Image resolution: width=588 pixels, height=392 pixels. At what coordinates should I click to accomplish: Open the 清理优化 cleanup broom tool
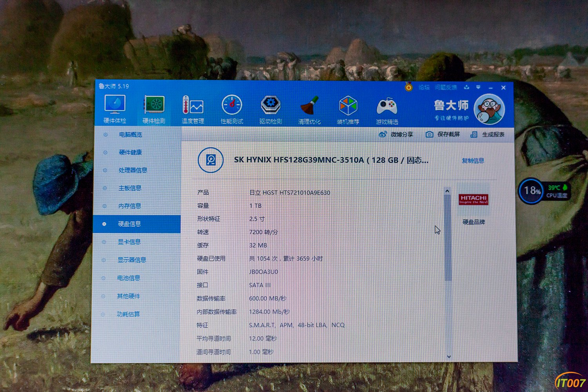[309, 110]
